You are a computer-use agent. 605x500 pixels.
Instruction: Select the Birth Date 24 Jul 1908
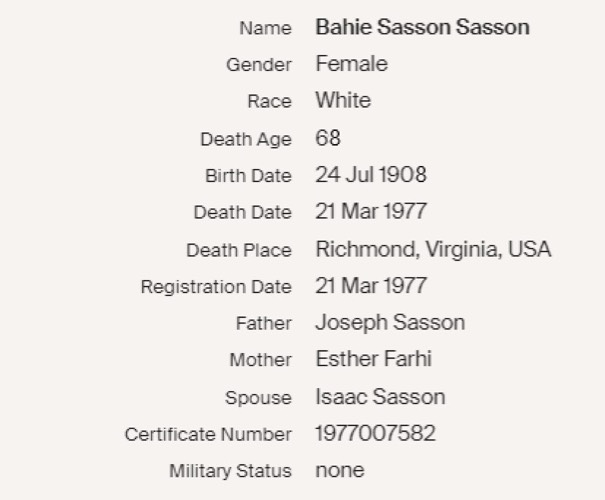pos(371,175)
